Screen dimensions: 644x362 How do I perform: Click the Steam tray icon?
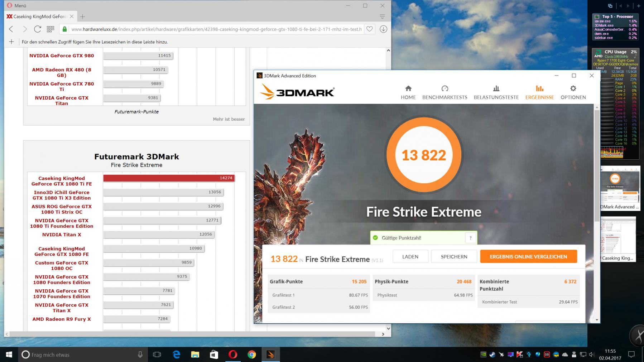tap(492, 354)
